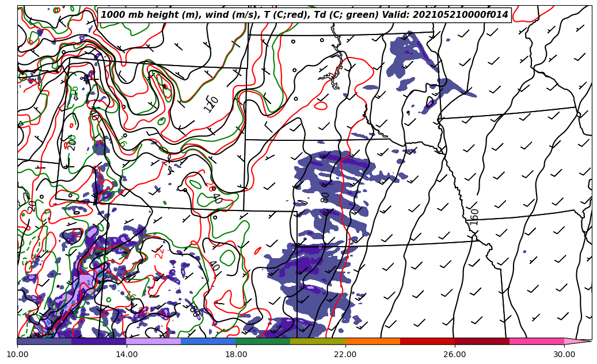597x364 pixels.
Task: Click the 10.00 colorbar tick label
Action: [17, 354]
